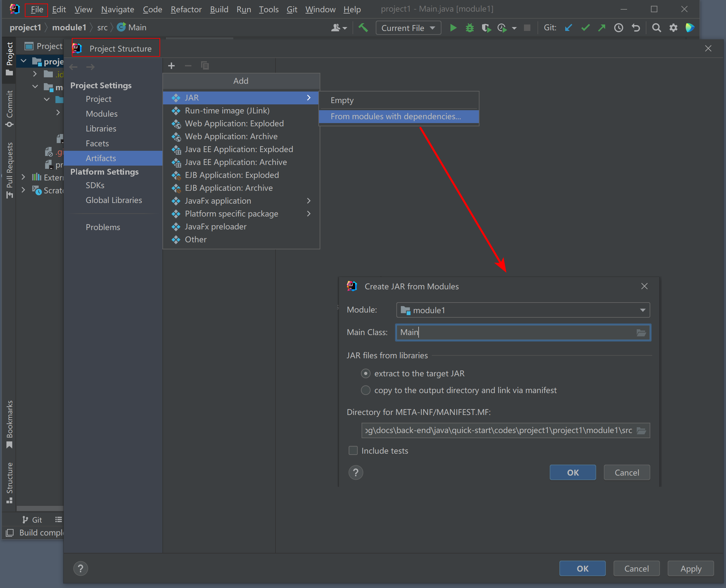Image resolution: width=726 pixels, height=588 pixels.
Task: Click Git Rollback undo arrow icon
Action: 636,28
